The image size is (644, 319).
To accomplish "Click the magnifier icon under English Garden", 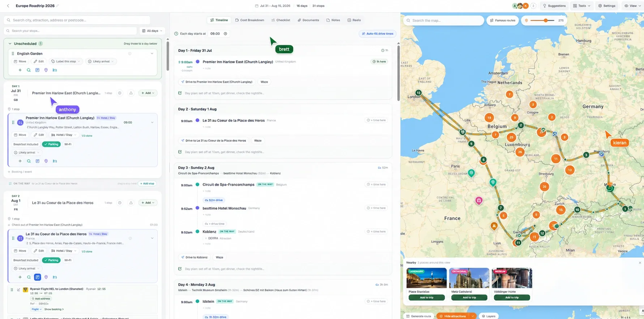I will (29, 70).
